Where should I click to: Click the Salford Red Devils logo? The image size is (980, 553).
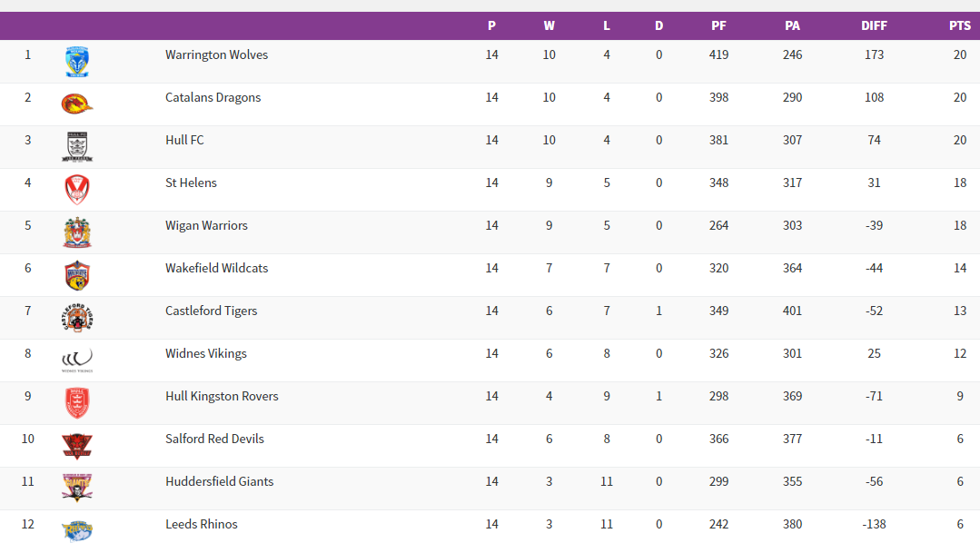(77, 446)
